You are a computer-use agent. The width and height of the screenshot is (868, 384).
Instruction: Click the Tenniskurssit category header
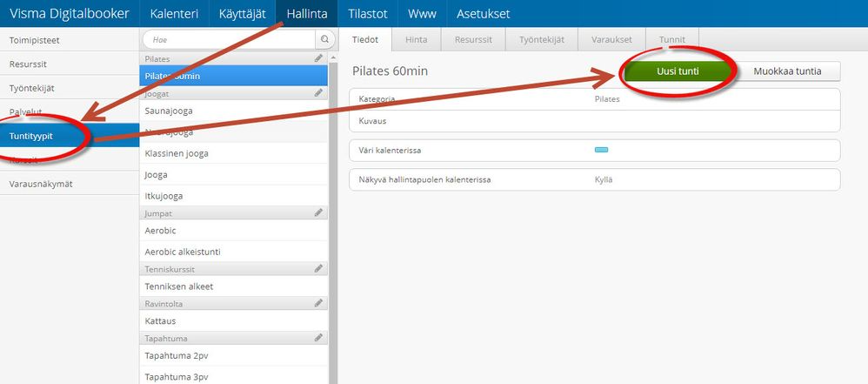pyautogui.click(x=234, y=269)
